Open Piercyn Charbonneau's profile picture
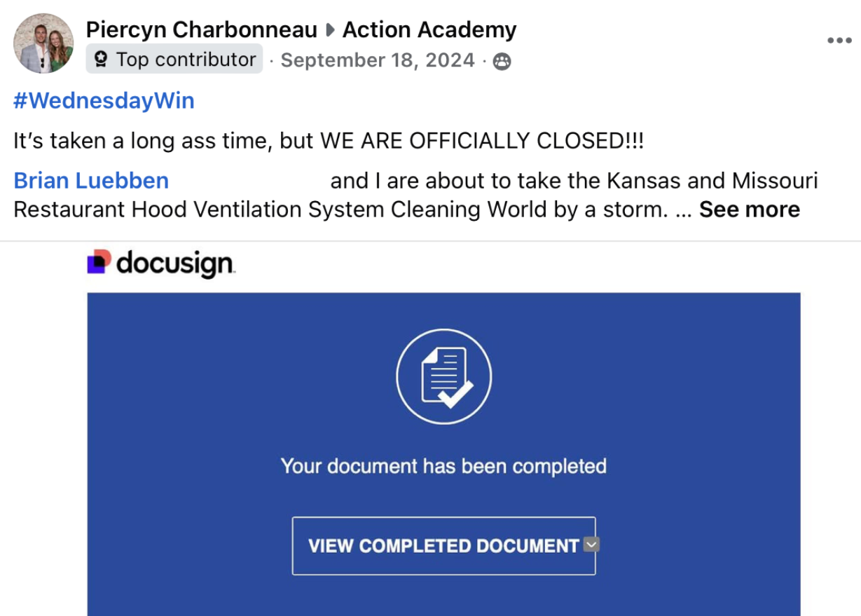Viewport: 861px width, 616px height. (43, 43)
